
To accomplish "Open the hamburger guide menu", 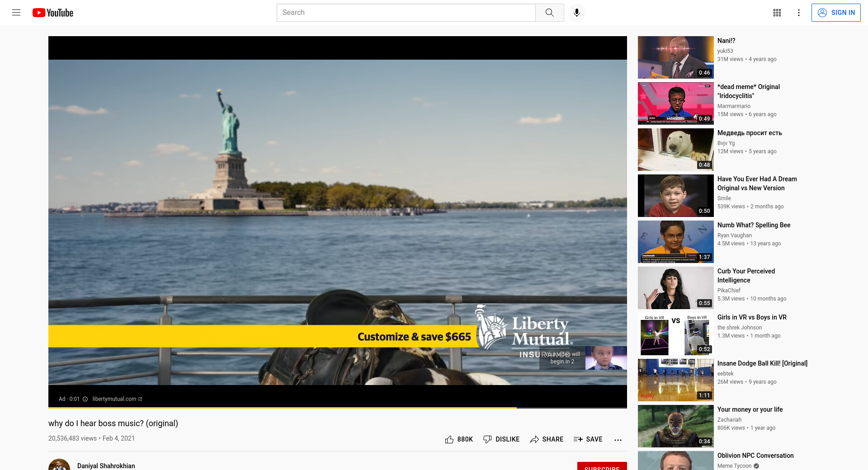I will tap(16, 13).
